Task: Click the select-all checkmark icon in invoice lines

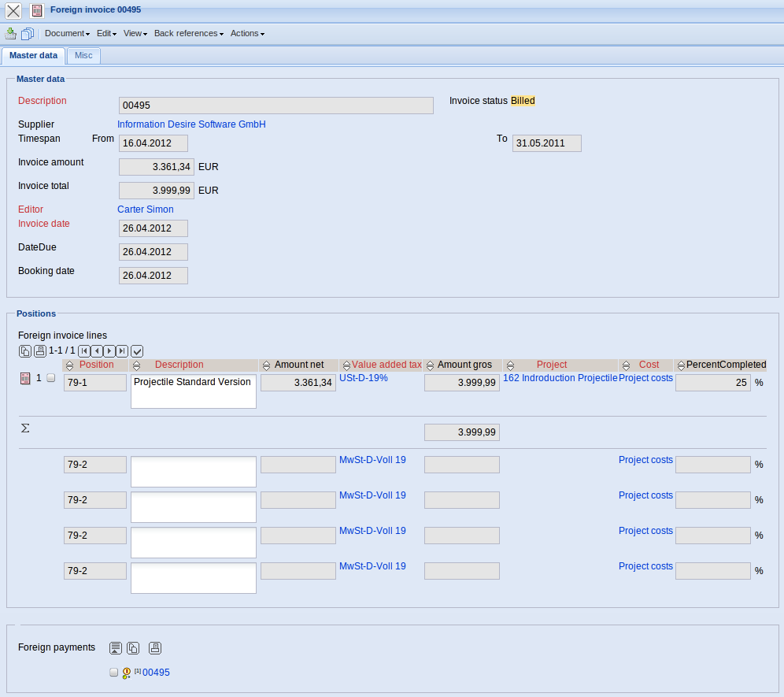Action: pos(137,350)
